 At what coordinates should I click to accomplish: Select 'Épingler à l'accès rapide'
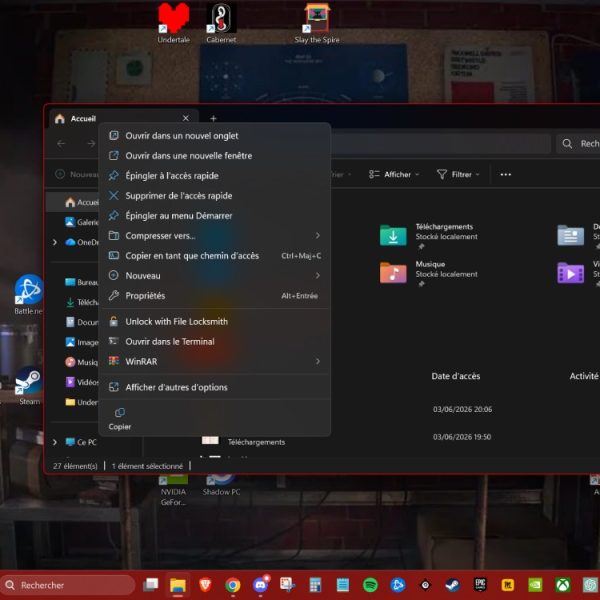tap(214, 176)
